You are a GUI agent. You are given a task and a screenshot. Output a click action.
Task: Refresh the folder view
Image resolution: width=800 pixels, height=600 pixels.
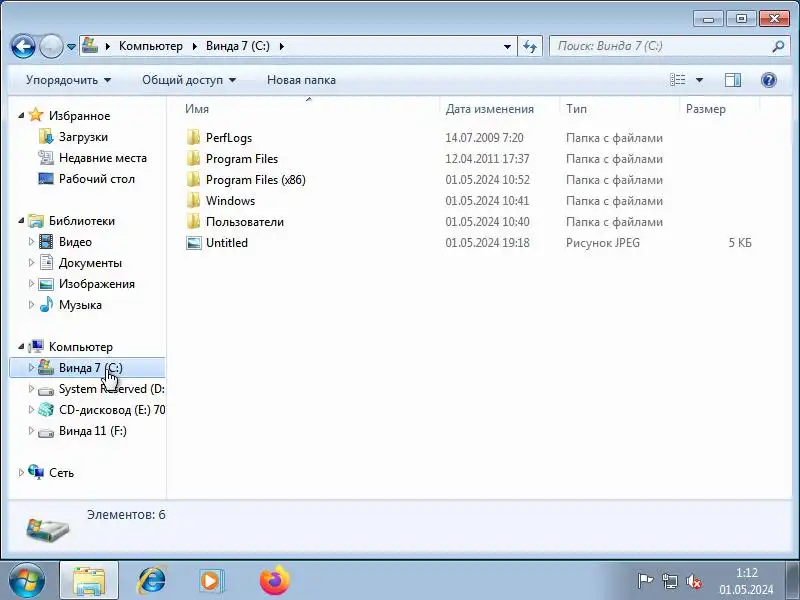click(530, 46)
